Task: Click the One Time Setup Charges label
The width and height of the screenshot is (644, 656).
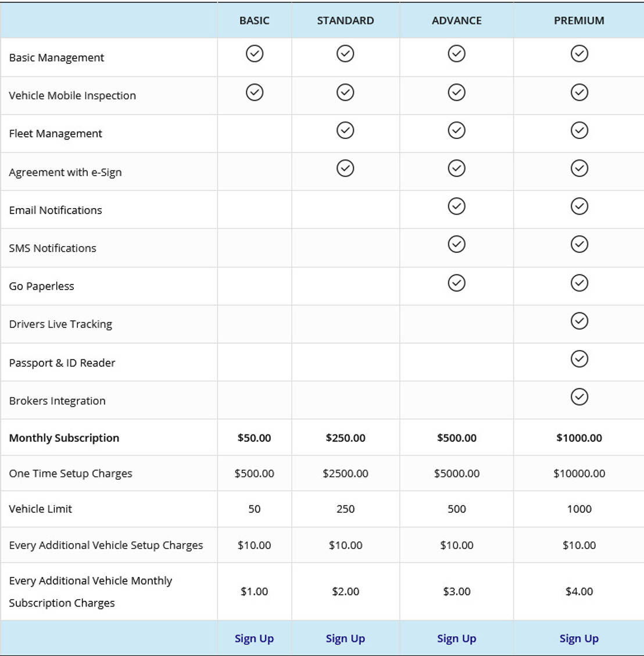Action: 71,473
